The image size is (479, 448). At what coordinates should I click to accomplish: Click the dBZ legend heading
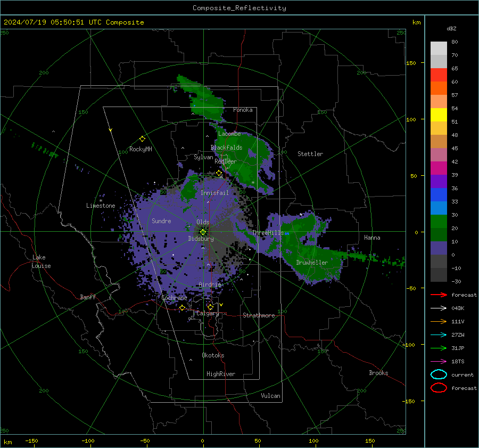click(451, 28)
